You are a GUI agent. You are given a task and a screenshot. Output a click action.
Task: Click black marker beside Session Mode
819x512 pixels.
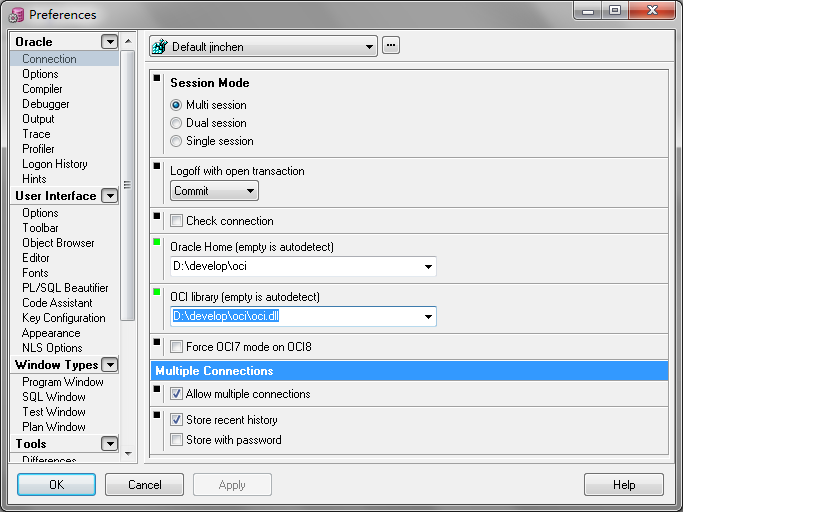click(x=157, y=78)
